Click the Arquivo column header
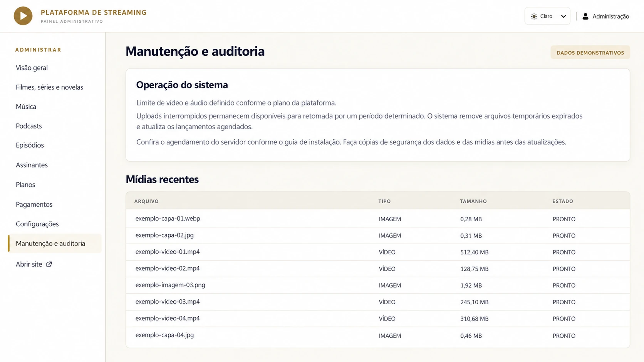This screenshot has width=644, height=362. point(146,201)
